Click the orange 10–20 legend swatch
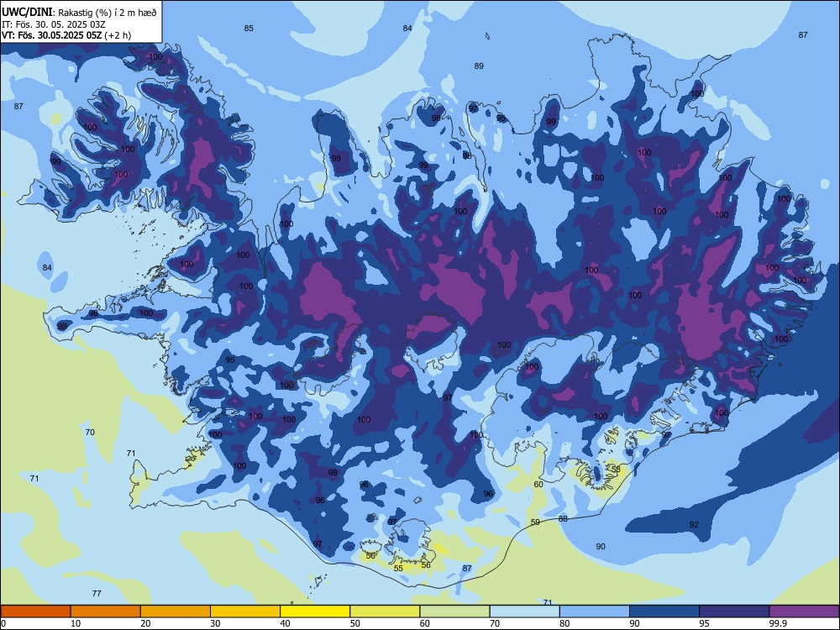This screenshot has height=630, width=840. [x=106, y=612]
